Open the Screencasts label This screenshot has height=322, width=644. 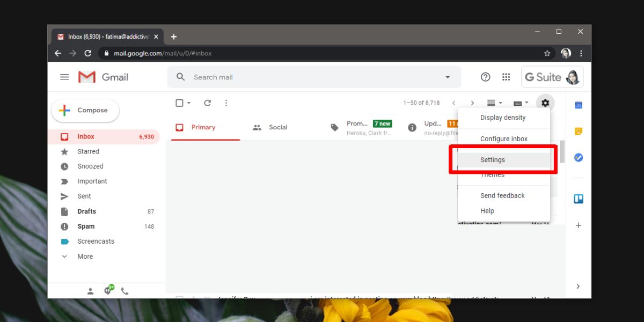104,241
